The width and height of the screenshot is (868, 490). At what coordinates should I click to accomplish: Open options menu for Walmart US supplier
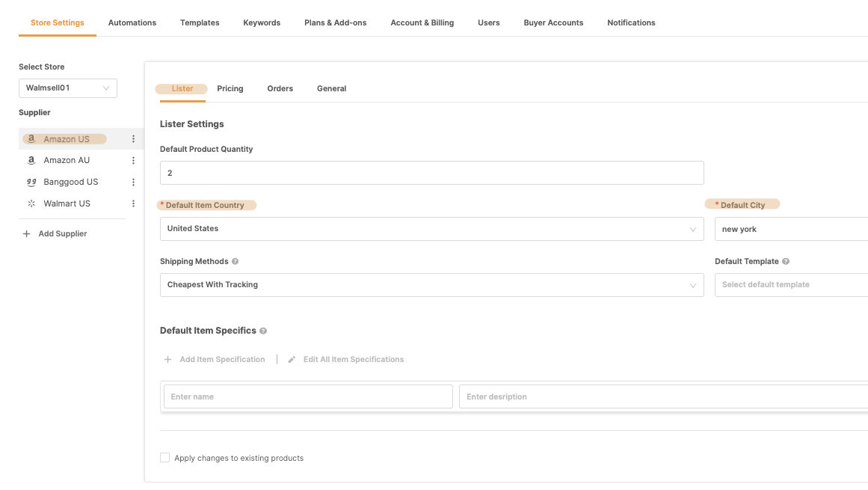133,203
